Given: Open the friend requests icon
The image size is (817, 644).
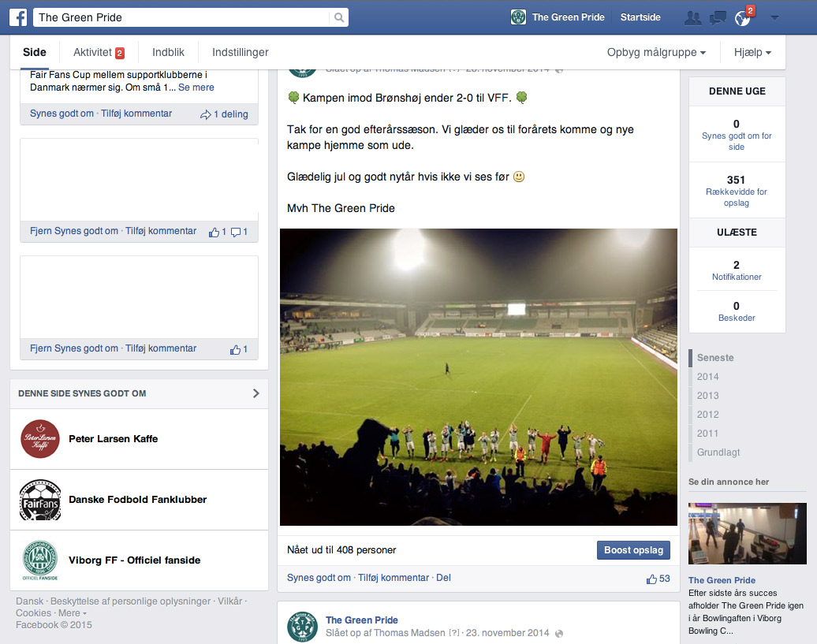Looking at the screenshot, I should (x=692, y=17).
